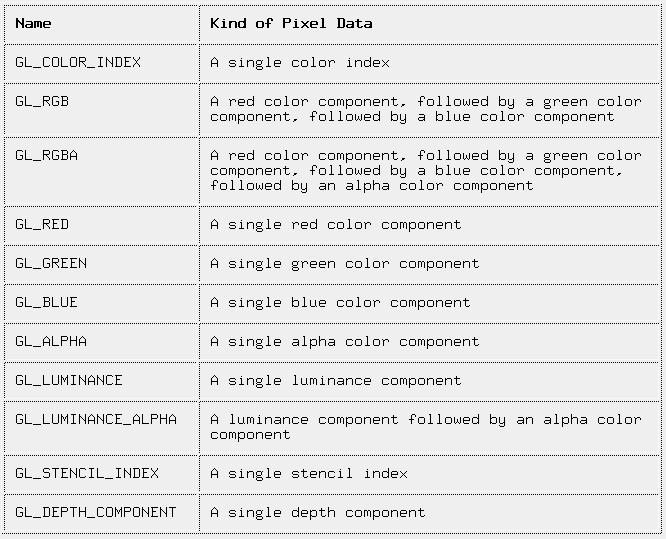Screen dimensions: 666x539
Task: Click the GL_RED table entry
Action: pyautogui.click(x=42, y=224)
